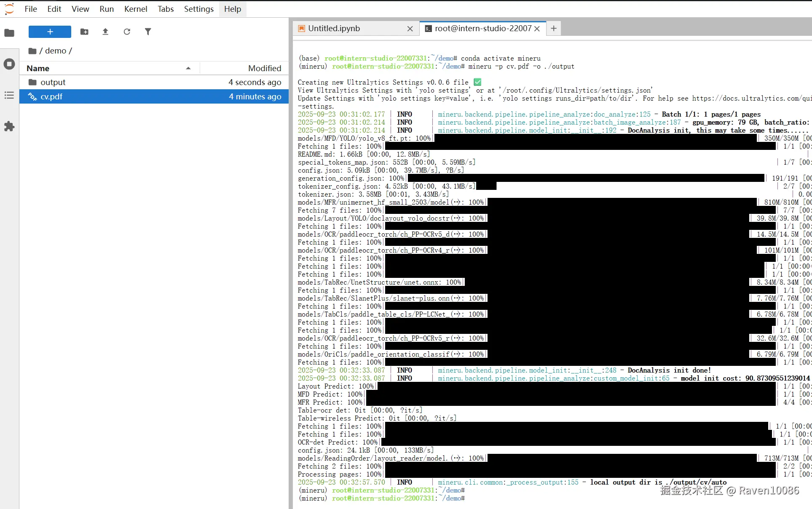
Task: Click the layout_reader model progress bar
Action: (x=622, y=458)
